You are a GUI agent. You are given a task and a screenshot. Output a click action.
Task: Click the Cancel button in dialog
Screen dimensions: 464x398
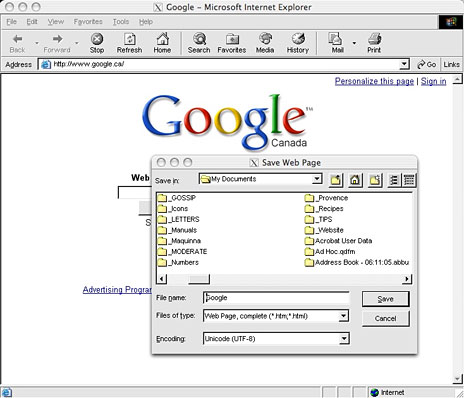point(385,318)
